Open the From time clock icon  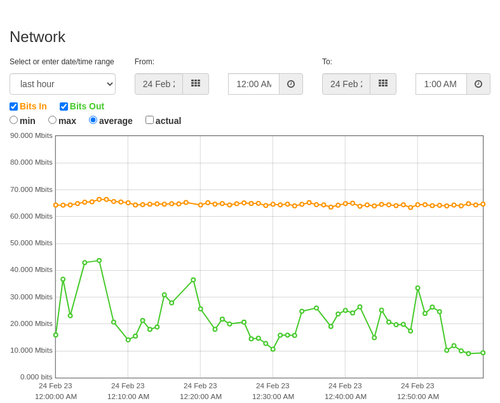tap(291, 84)
